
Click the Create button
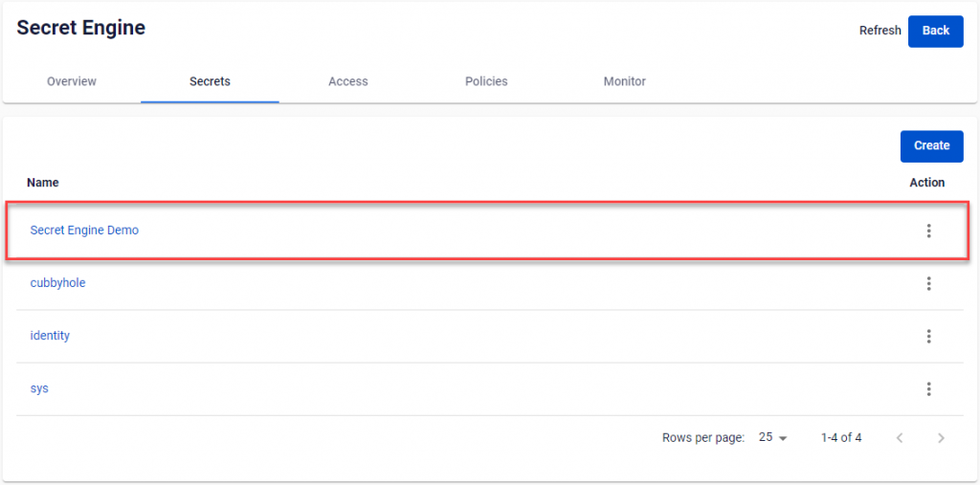931,146
